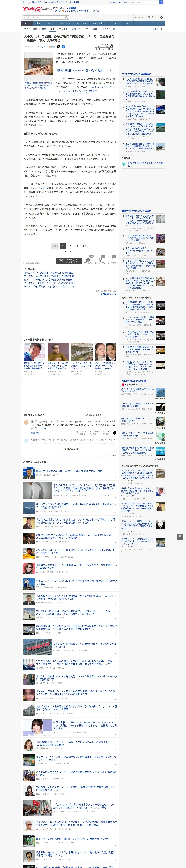
Task: Open the article's comment count bubble icon
Action: click(43, 47)
